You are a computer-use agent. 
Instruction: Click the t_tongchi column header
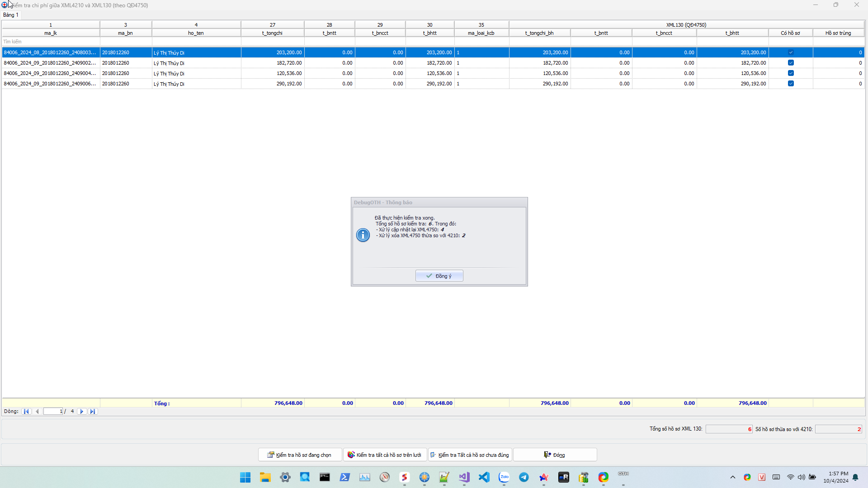pos(272,33)
